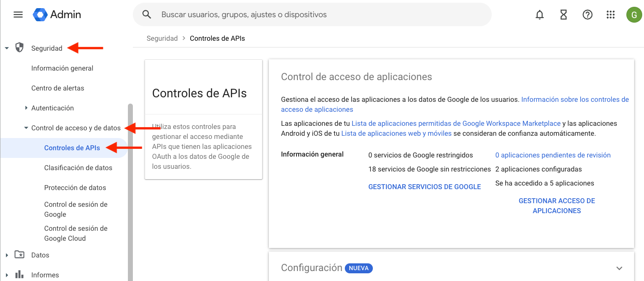644x281 pixels.
Task: Expand the Autenticación submenu
Action: coord(26,108)
